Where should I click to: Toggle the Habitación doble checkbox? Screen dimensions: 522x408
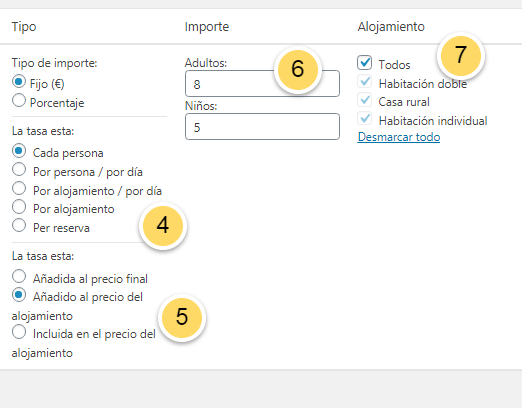tap(365, 81)
